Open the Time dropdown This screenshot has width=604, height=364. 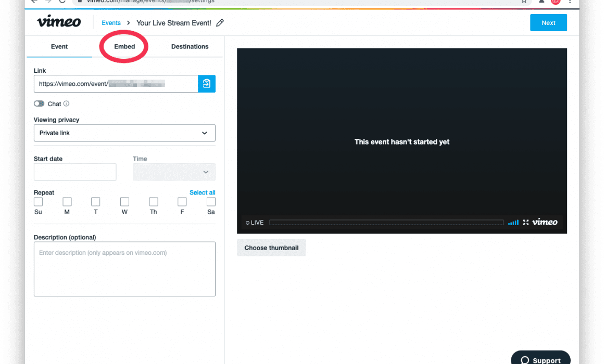(174, 172)
